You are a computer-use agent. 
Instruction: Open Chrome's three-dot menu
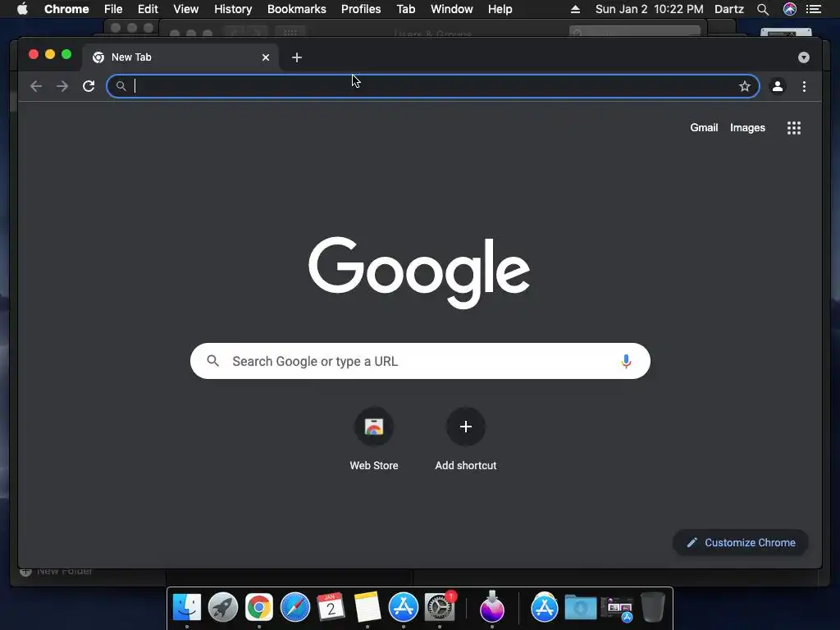click(804, 86)
